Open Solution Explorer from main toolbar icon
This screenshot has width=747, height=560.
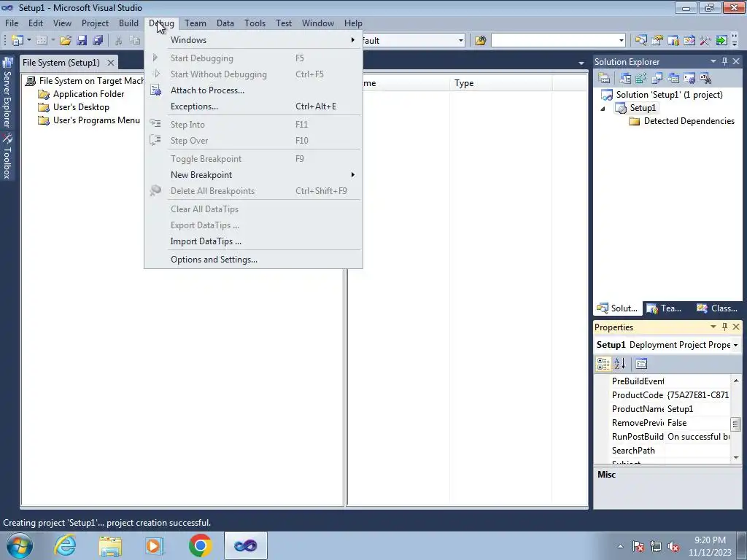(640, 41)
